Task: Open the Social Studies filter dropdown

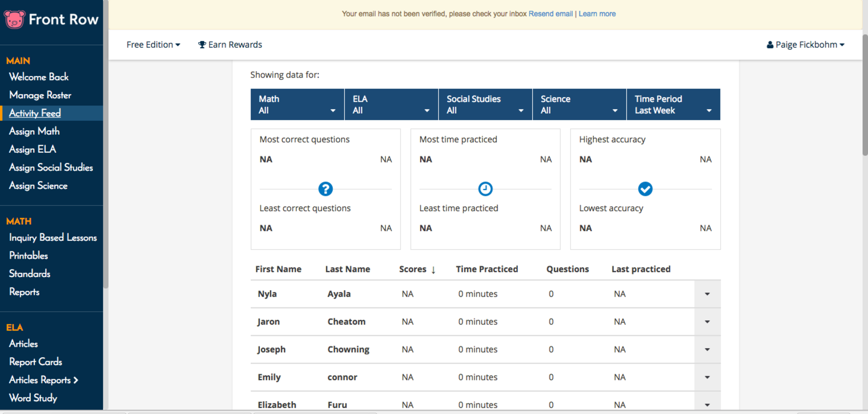Action: (485, 104)
